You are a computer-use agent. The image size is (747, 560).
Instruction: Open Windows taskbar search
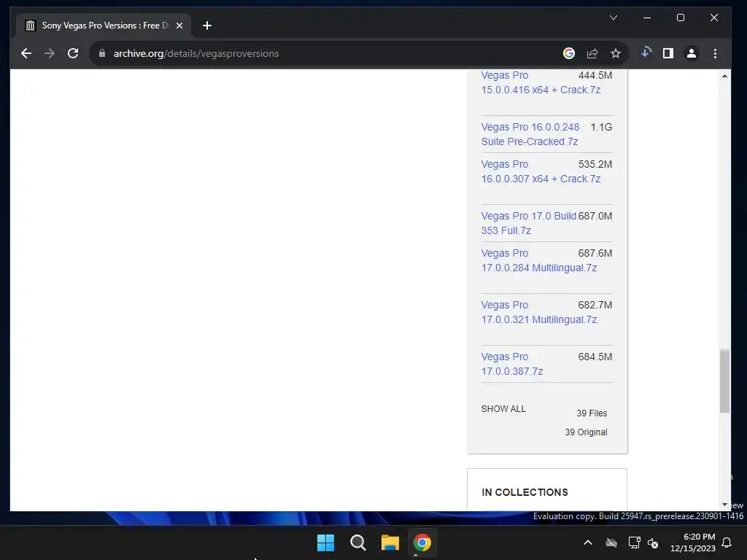click(357, 542)
